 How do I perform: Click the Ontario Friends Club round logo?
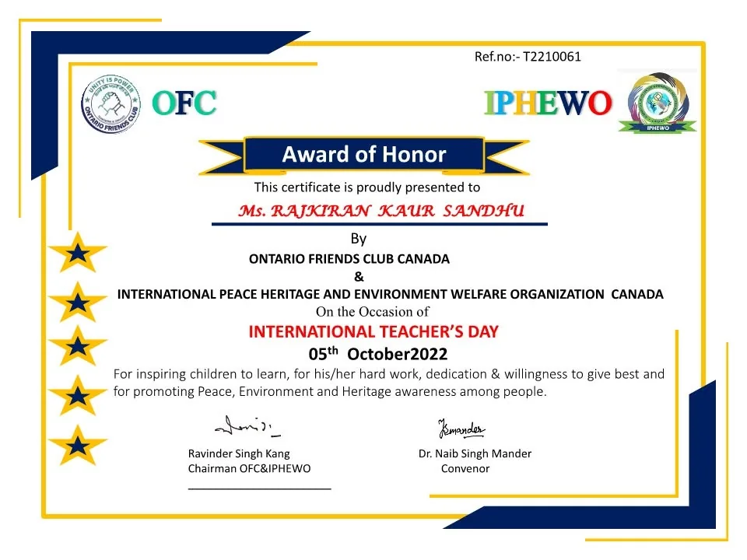click(111, 103)
